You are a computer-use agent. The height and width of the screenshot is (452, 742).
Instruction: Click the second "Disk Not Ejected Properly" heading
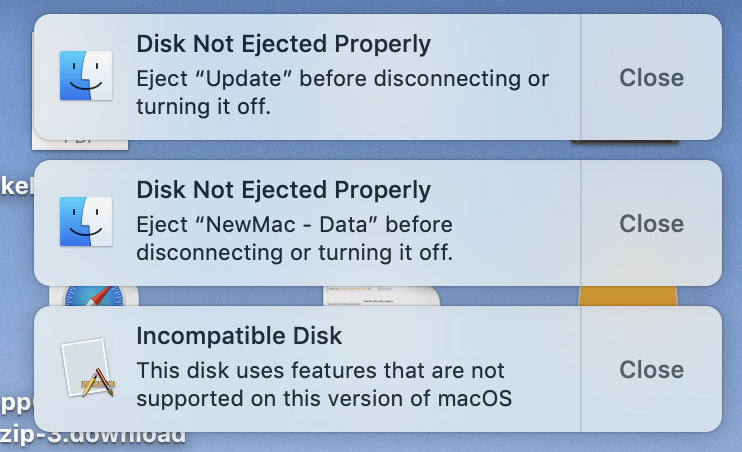coord(283,190)
